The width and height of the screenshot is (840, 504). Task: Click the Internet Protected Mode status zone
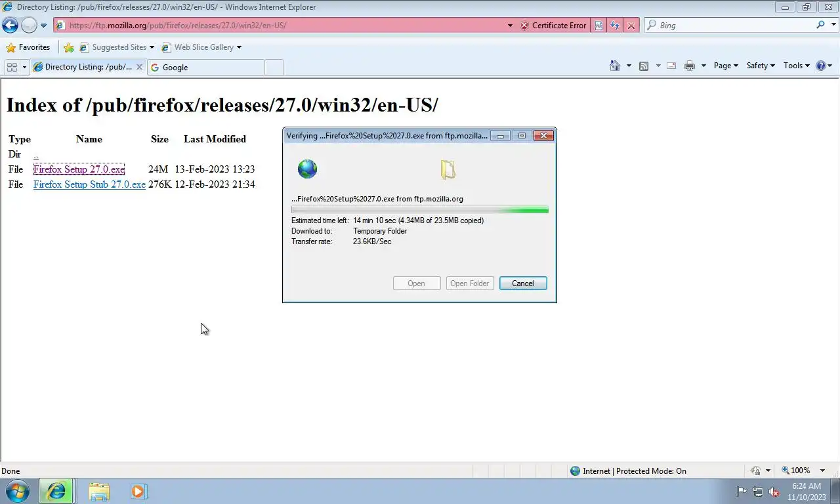[x=628, y=471]
